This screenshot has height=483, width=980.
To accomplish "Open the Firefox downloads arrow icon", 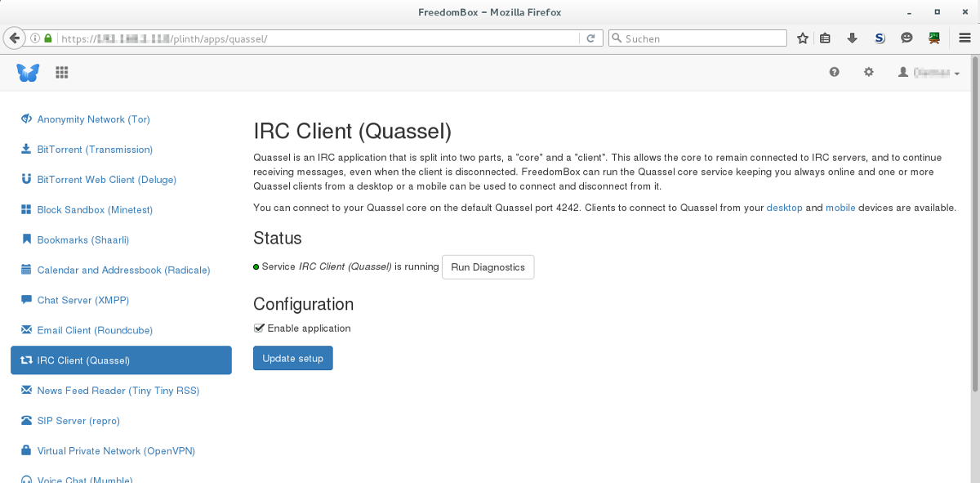I will click(x=853, y=38).
